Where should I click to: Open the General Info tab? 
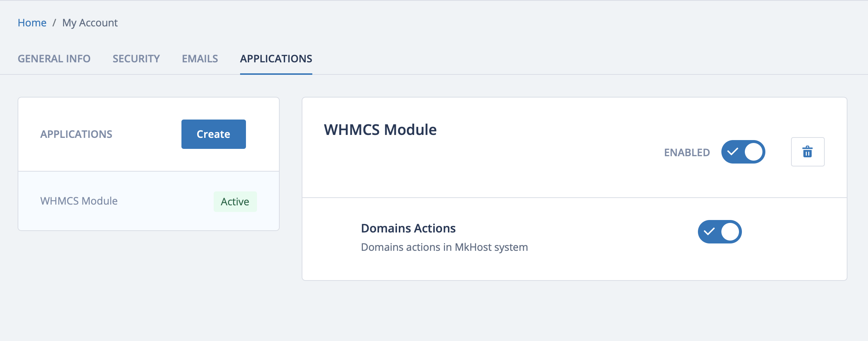coord(54,59)
